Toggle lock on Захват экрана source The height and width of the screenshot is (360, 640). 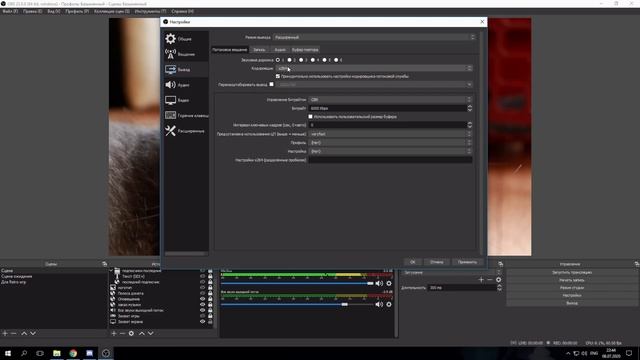pyautogui.click(x=210, y=322)
